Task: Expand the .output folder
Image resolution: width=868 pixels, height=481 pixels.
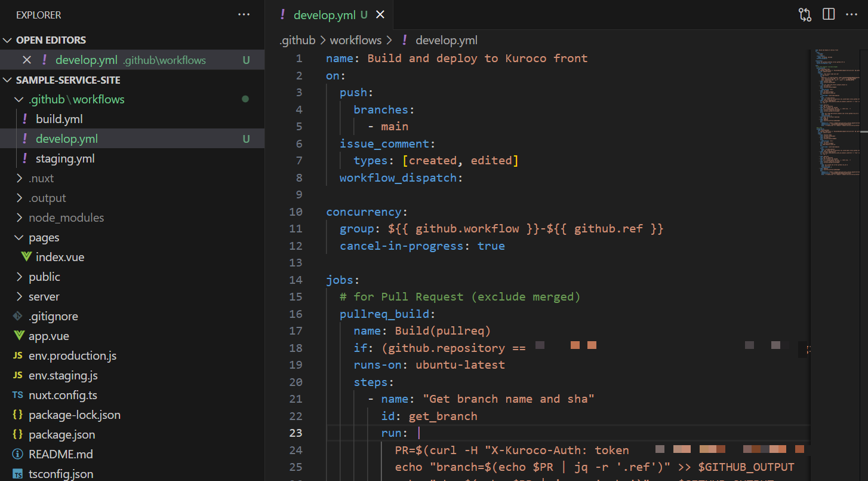Action: (20, 198)
